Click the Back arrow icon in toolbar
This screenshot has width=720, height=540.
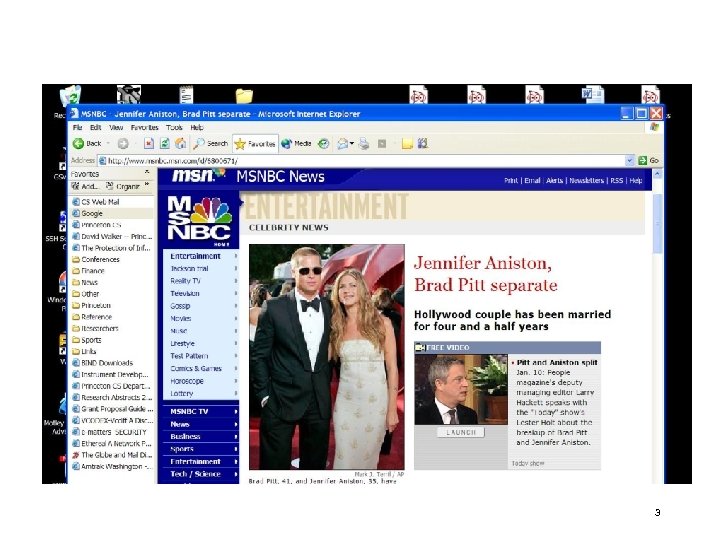tap(79, 144)
